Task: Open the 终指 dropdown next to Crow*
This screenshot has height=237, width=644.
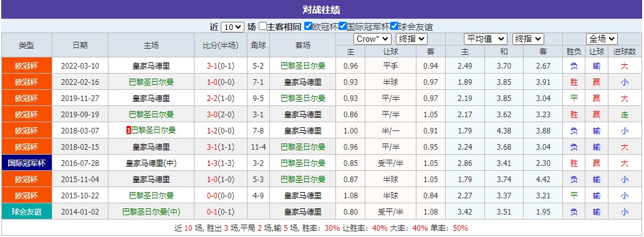Action: (x=411, y=39)
